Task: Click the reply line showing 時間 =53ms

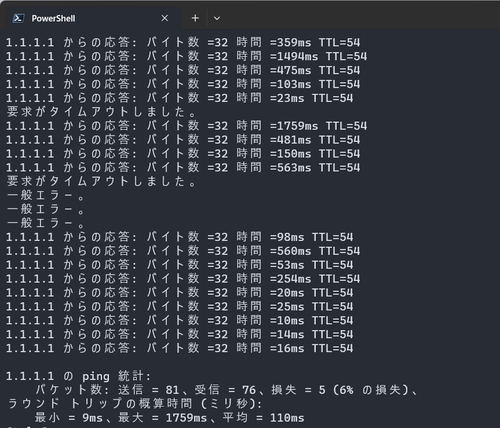Action: [x=179, y=265]
